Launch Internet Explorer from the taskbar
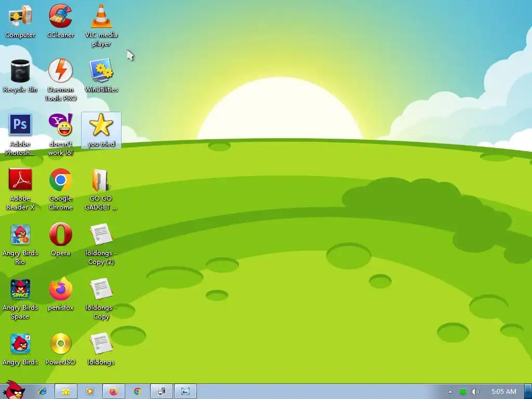The image size is (532, 399). click(43, 391)
